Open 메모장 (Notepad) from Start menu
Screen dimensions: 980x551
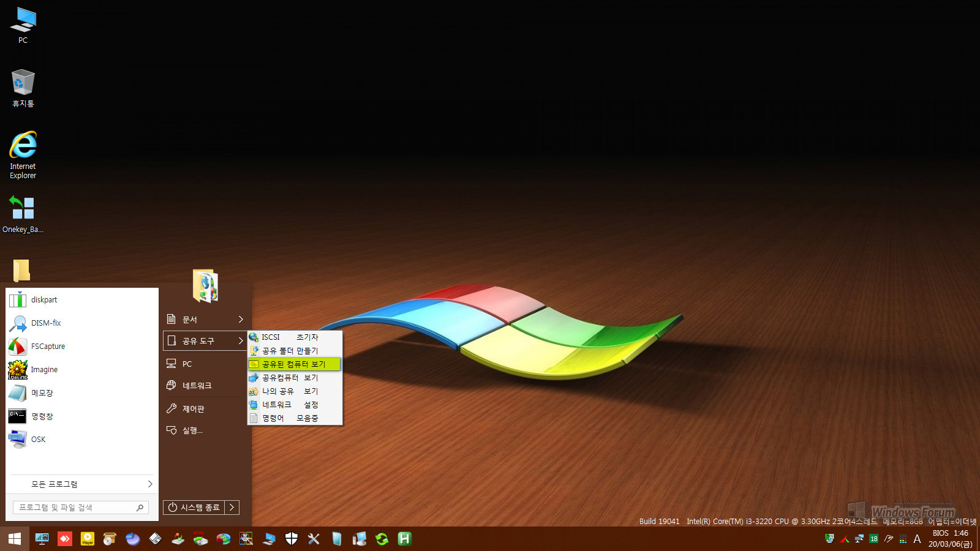pyautogui.click(x=82, y=393)
